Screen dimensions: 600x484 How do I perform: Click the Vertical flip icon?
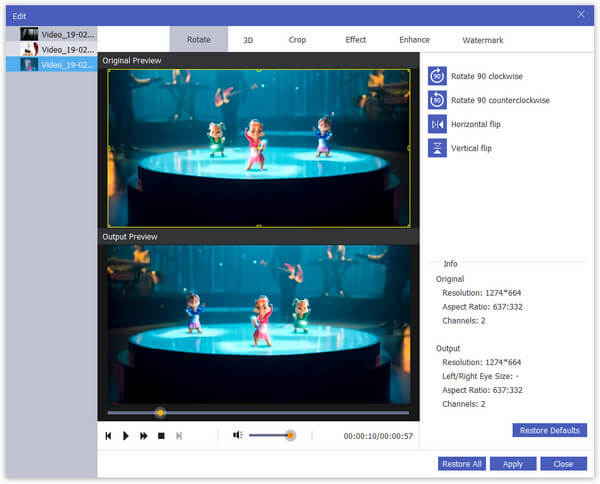[437, 148]
